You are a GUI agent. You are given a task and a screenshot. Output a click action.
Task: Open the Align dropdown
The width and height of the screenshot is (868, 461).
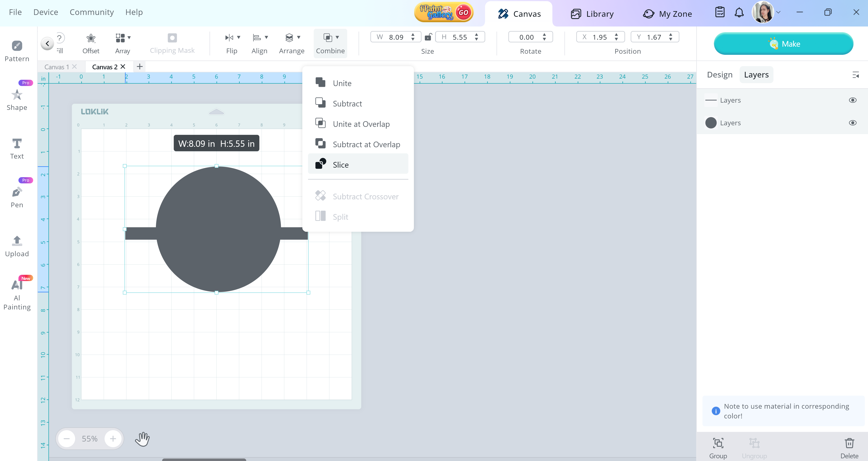pos(266,37)
